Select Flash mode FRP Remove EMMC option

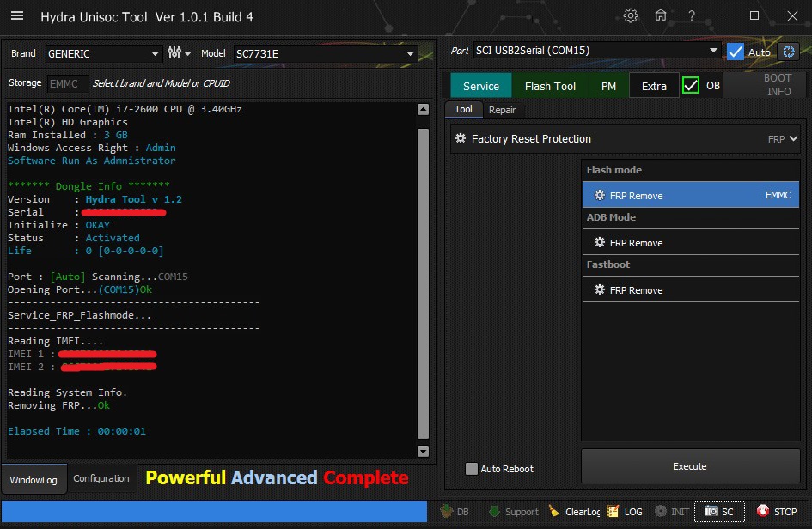point(691,195)
